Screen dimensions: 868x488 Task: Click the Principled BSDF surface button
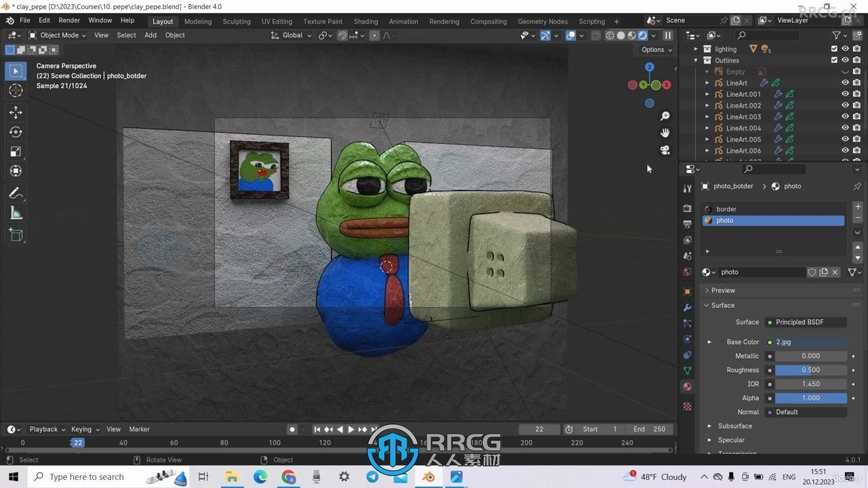806,322
